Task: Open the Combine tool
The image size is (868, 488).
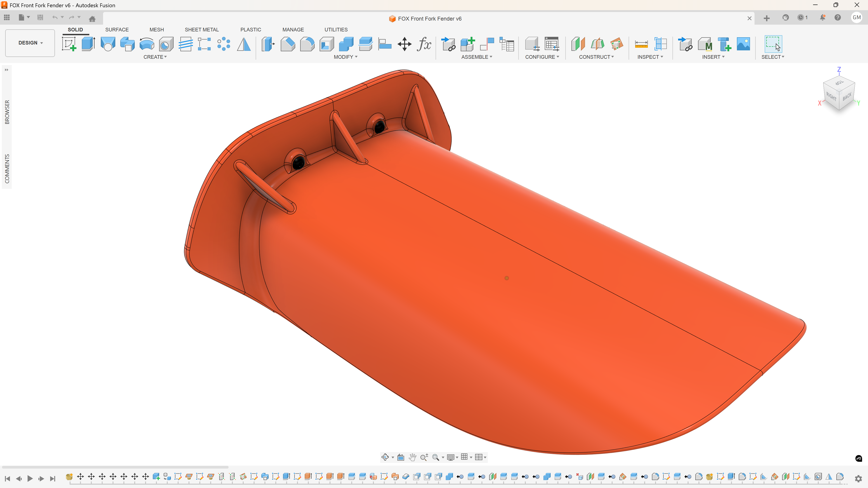Action: click(346, 44)
